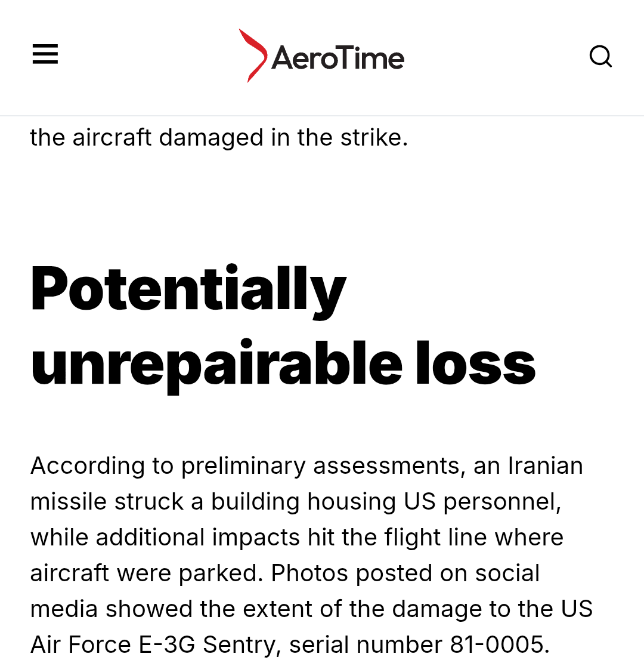Click the word "Iranian" in the paragraph
The image size is (644, 660).
coord(545,465)
